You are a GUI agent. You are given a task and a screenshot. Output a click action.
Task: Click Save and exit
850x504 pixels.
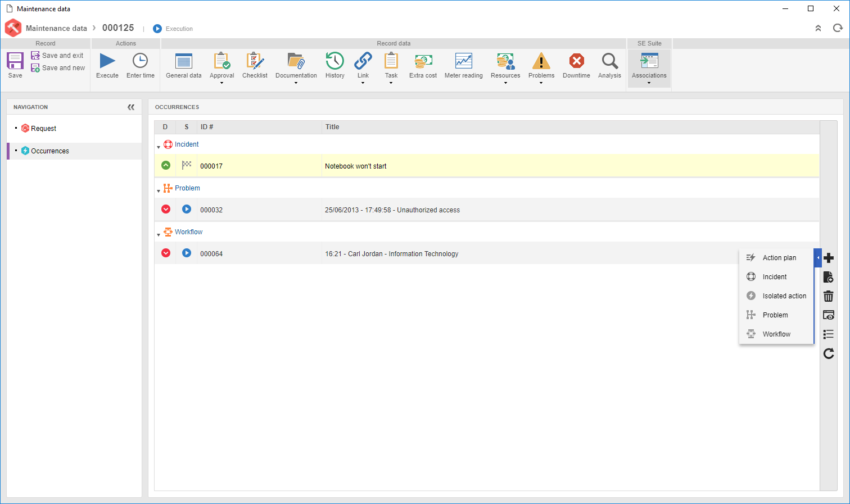pyautogui.click(x=57, y=56)
